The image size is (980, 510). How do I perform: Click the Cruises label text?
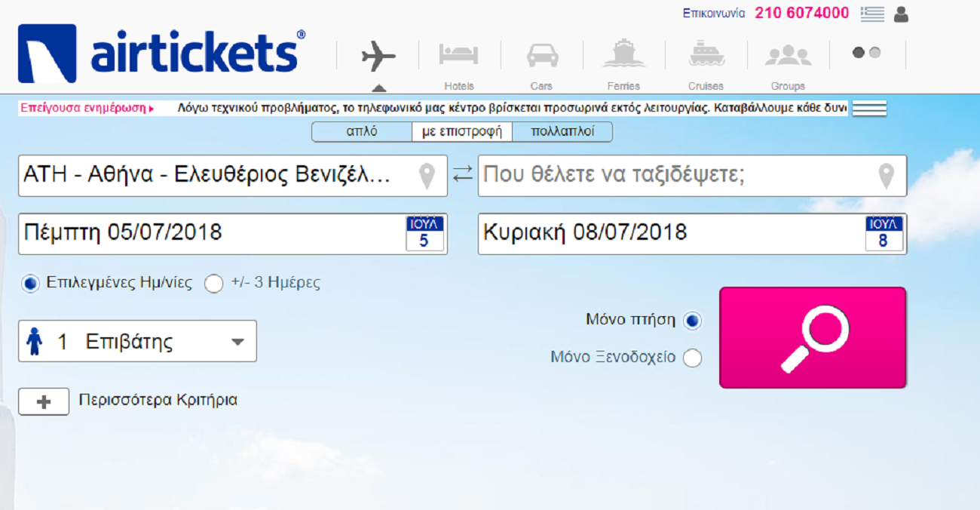[706, 86]
